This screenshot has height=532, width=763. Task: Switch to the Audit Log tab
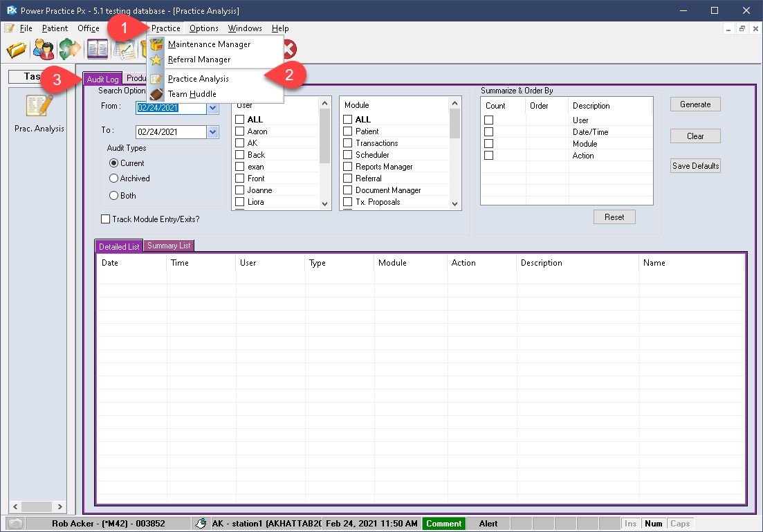coord(102,80)
